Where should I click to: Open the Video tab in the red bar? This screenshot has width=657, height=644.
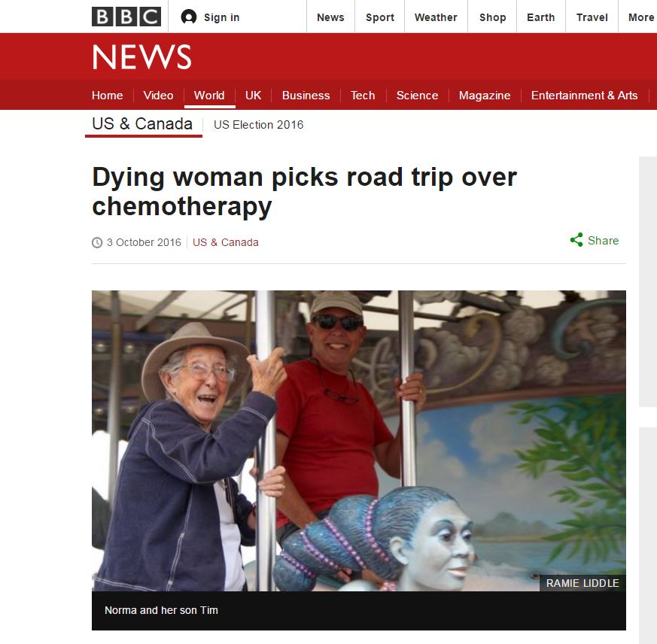coord(158,96)
